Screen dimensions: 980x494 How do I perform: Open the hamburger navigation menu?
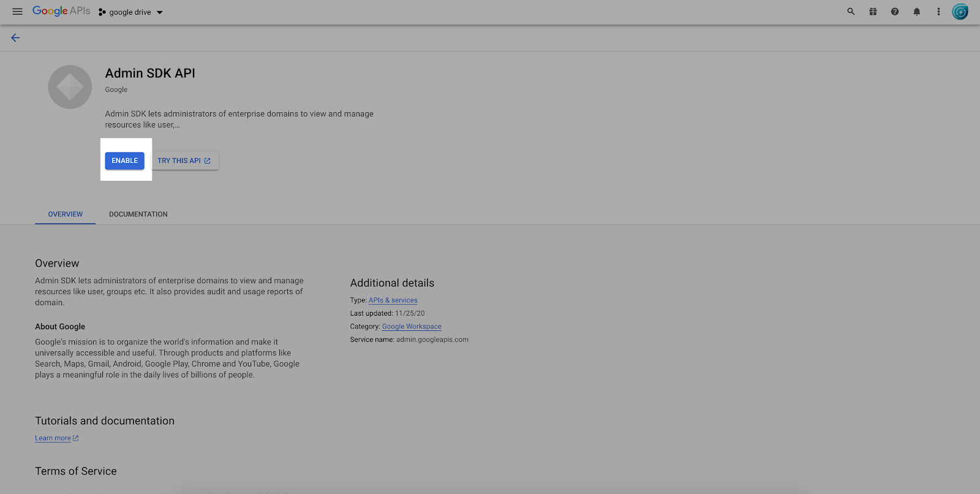[17, 12]
